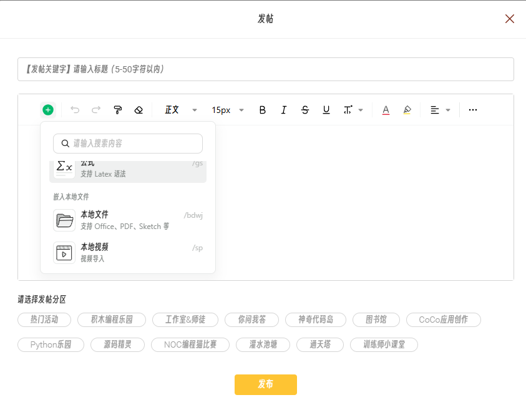This screenshot has height=420, width=526.
Task: Click the post title input field
Action: 266,69
